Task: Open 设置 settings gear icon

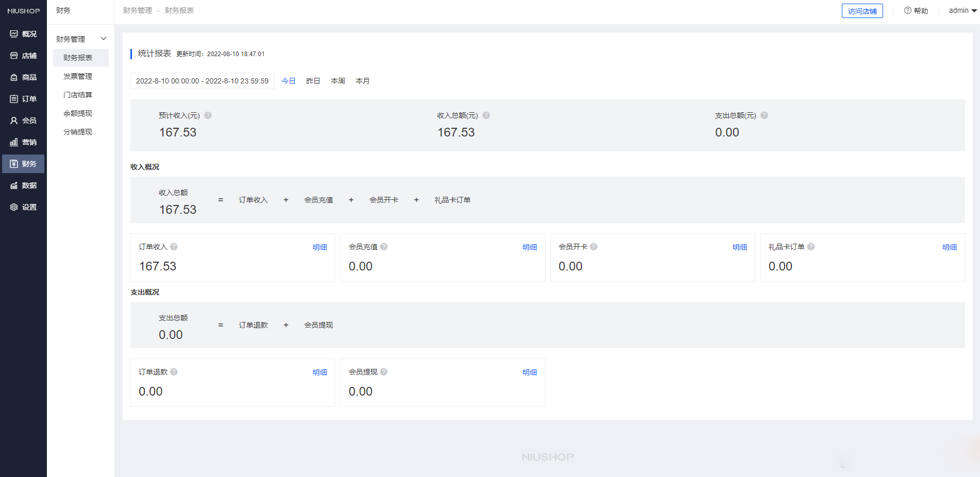Action: pos(14,207)
